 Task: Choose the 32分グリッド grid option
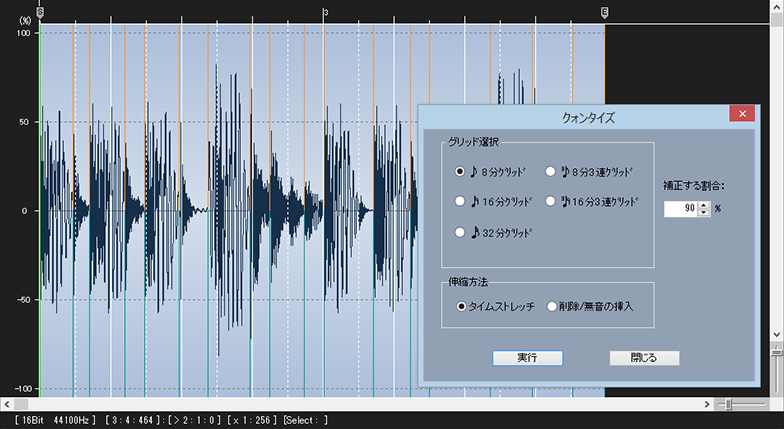coord(460,232)
